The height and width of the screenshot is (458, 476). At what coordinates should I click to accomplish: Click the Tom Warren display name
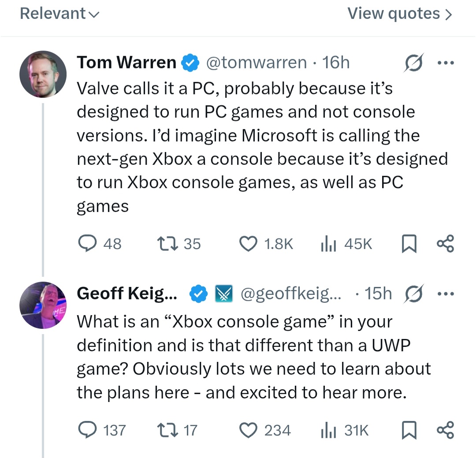point(126,63)
